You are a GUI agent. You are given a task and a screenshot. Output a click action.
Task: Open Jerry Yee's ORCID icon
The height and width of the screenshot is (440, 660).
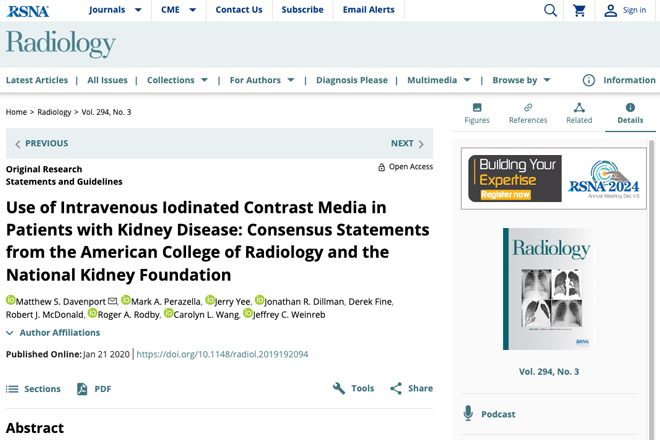(x=210, y=300)
